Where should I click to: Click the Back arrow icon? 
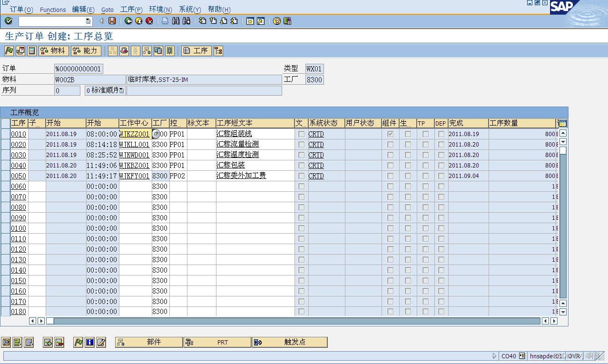tap(128, 21)
